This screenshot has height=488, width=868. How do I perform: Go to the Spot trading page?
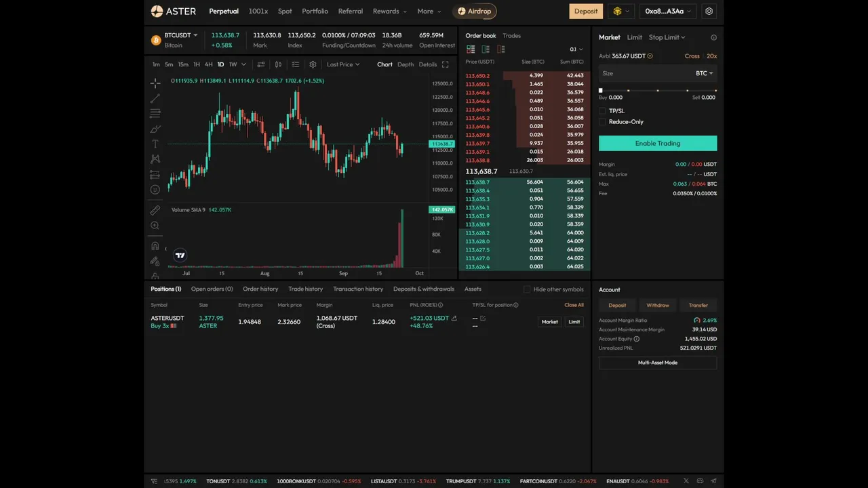(x=285, y=11)
